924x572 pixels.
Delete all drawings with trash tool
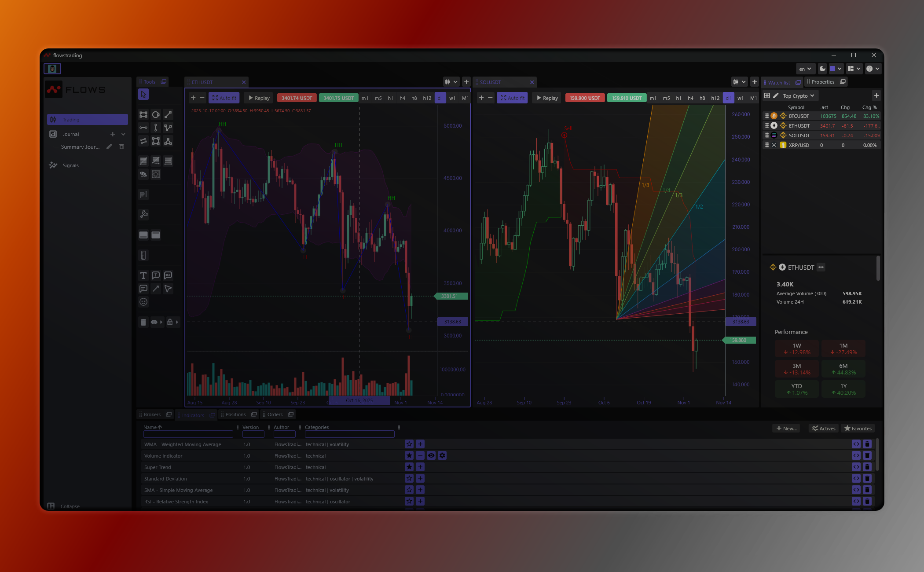point(143,322)
